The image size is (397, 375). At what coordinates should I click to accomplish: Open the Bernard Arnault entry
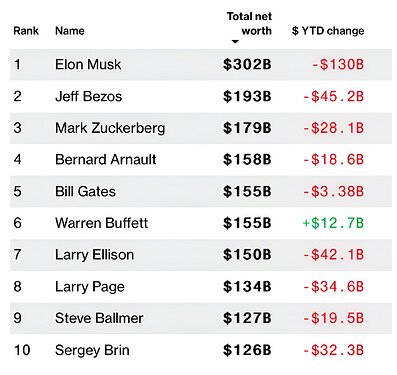click(x=106, y=159)
